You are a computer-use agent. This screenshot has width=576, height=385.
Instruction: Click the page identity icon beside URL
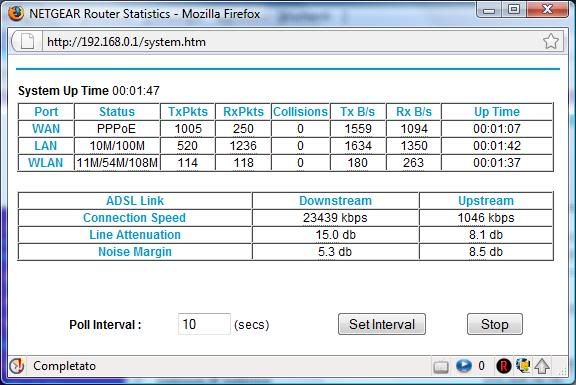coord(27,41)
